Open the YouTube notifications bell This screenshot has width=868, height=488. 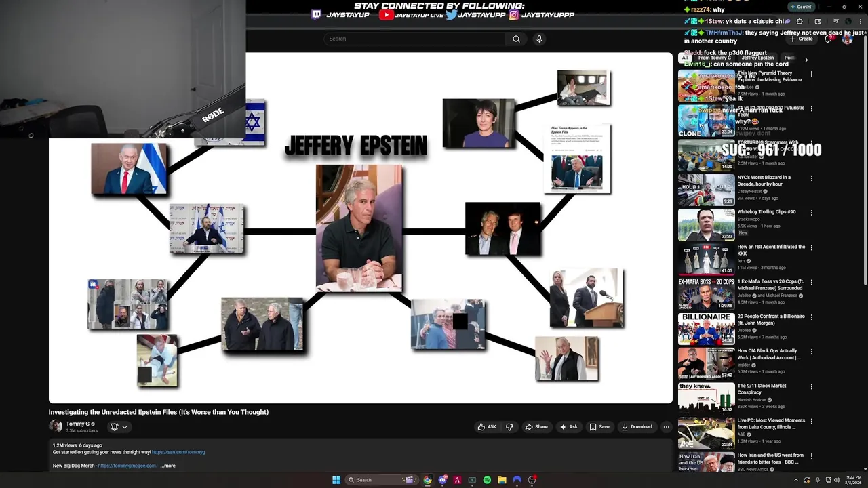pos(828,39)
